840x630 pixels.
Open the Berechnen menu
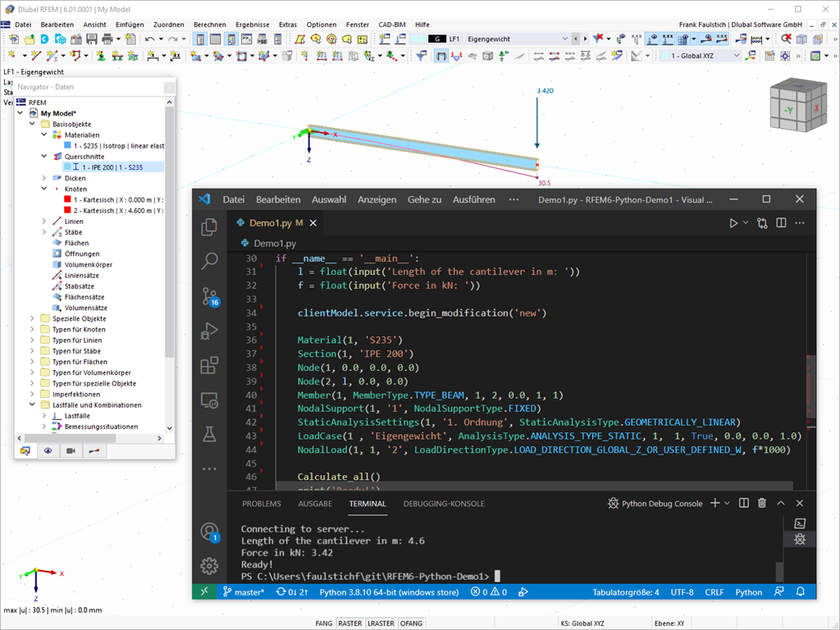point(210,25)
